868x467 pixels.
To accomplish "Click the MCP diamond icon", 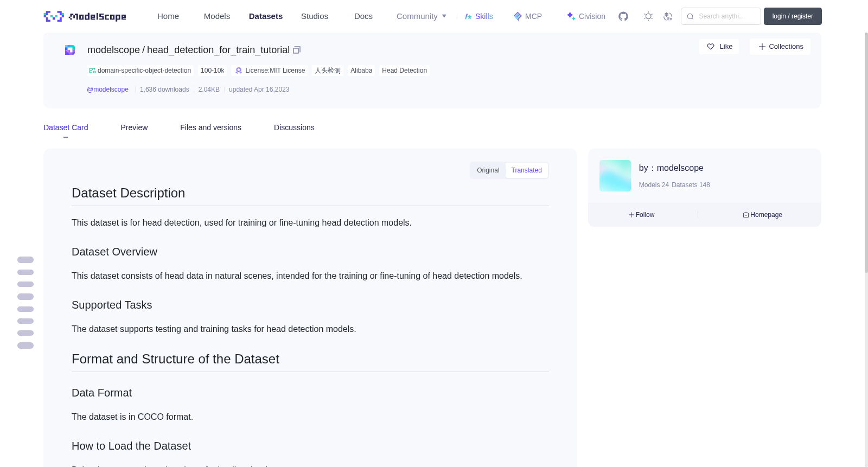I will (x=518, y=16).
